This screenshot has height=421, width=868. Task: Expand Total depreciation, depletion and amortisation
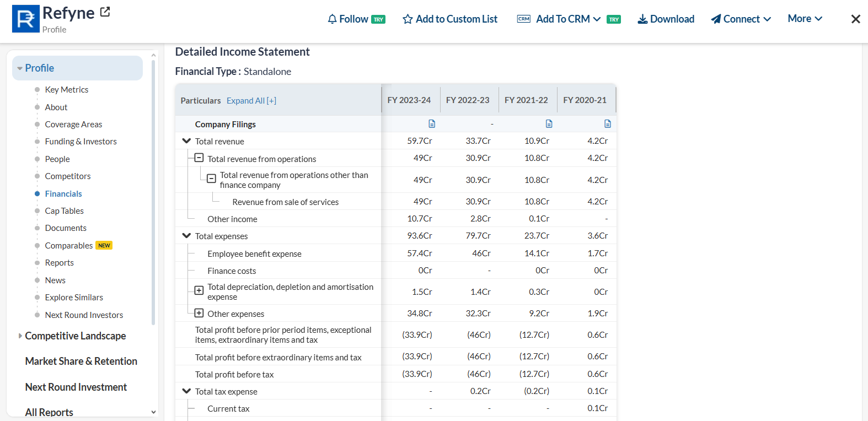coord(199,290)
